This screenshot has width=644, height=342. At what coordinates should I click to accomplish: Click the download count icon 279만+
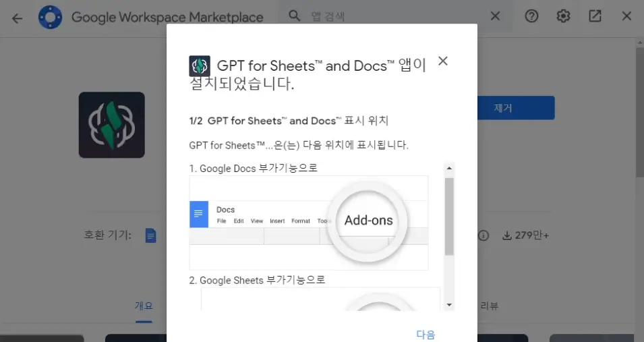tap(507, 235)
